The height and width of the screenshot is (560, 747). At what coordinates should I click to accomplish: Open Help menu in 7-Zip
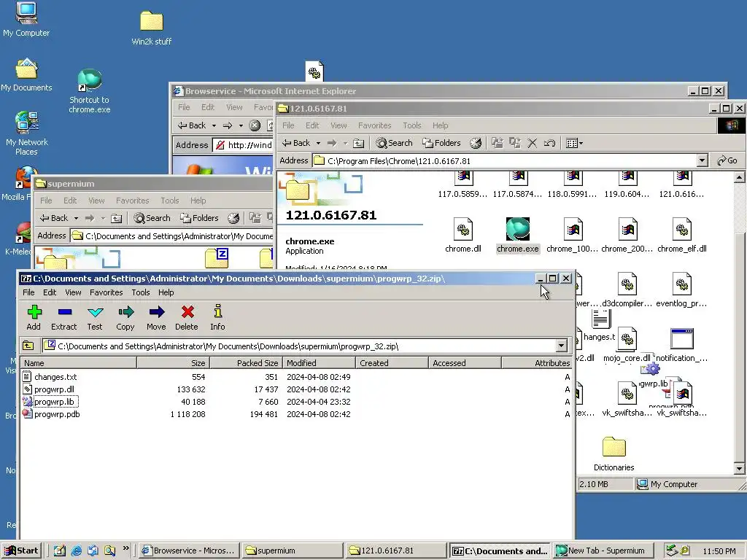point(166,292)
